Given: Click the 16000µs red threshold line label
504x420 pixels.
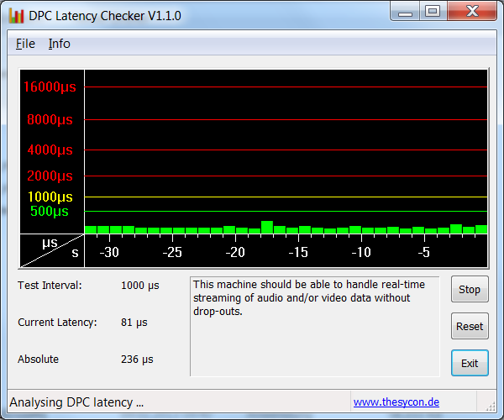Looking at the screenshot, I should point(50,87).
